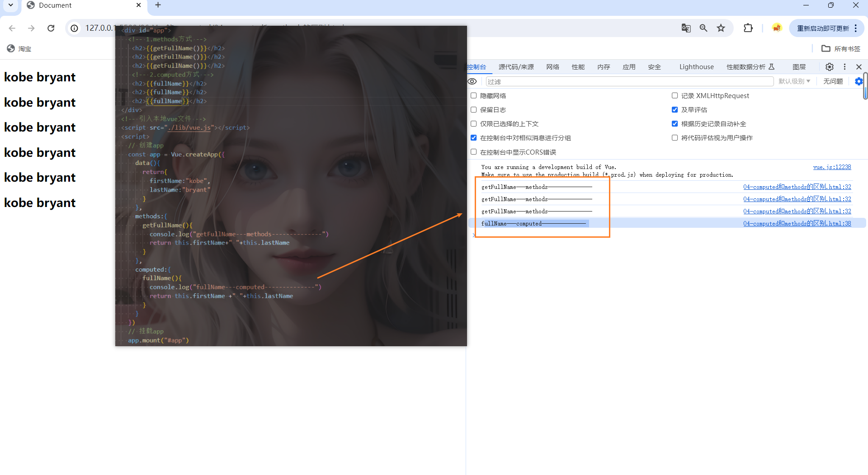Open the 内存 tab
Image resolution: width=868 pixels, height=475 pixels.
click(x=604, y=67)
